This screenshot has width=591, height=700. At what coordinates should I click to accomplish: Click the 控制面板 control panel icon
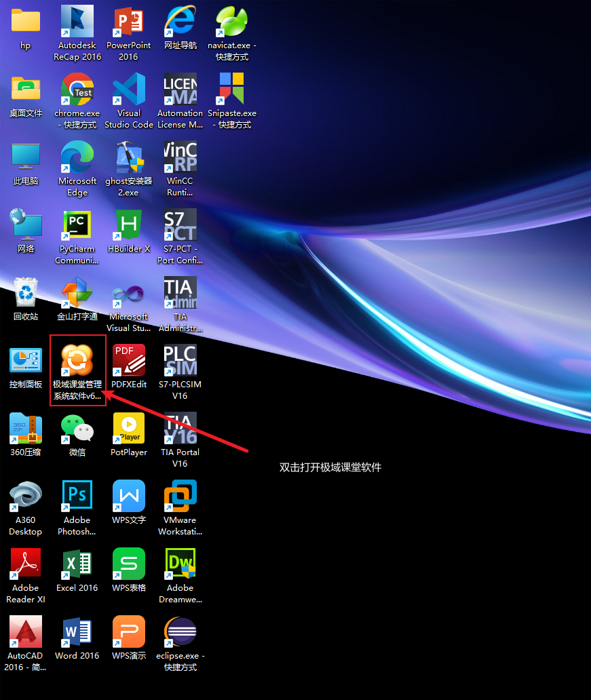26,361
